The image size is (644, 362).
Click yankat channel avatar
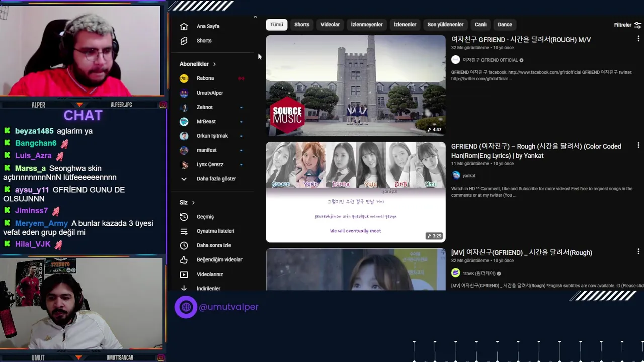[x=456, y=175]
